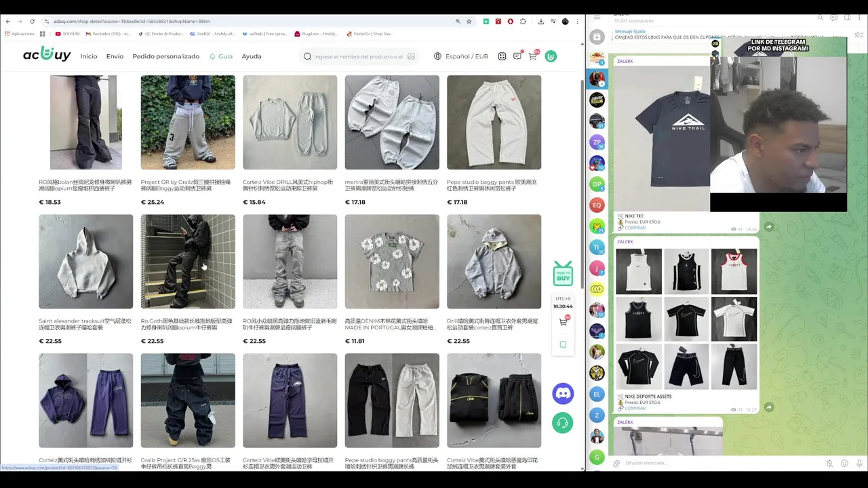The height and width of the screenshot is (488, 868).
Task: Open the FinderQc bookmark
Action: coord(370,34)
